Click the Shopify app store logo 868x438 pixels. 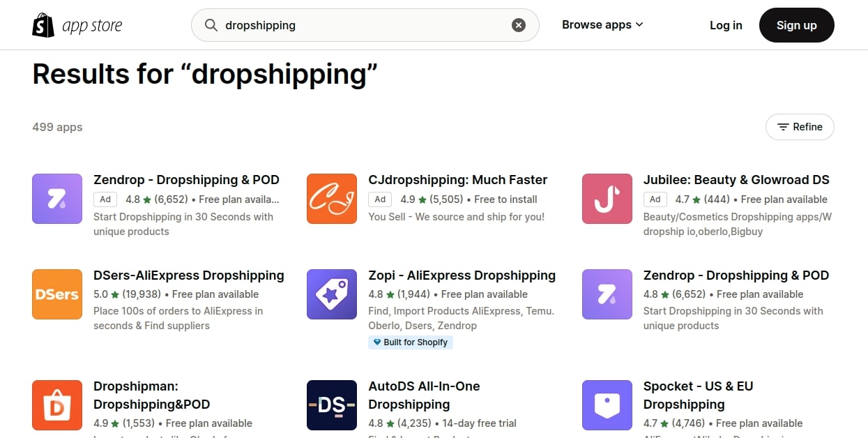[77, 24]
